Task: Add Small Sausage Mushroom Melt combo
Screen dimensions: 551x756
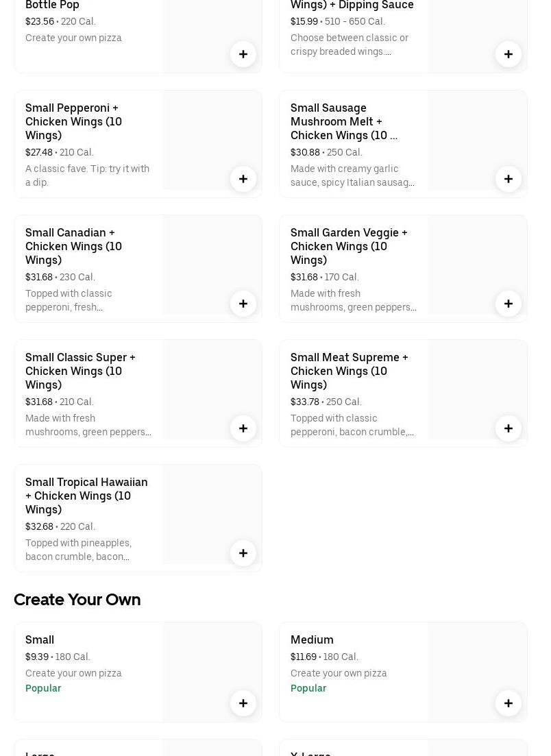Action: click(509, 179)
